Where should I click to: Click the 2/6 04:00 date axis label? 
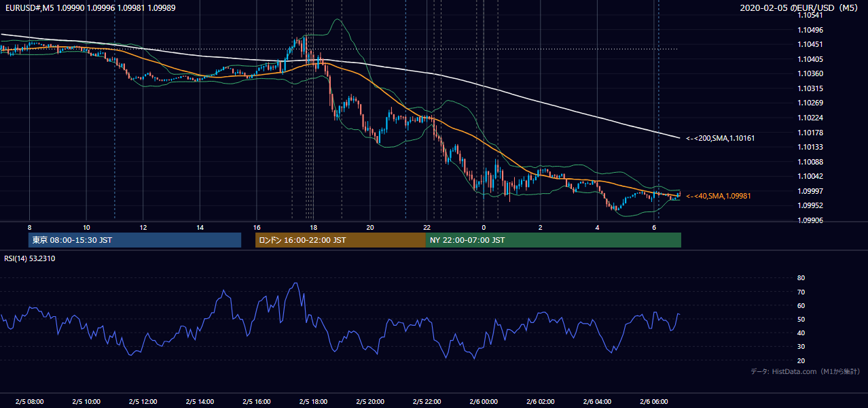(x=598, y=401)
